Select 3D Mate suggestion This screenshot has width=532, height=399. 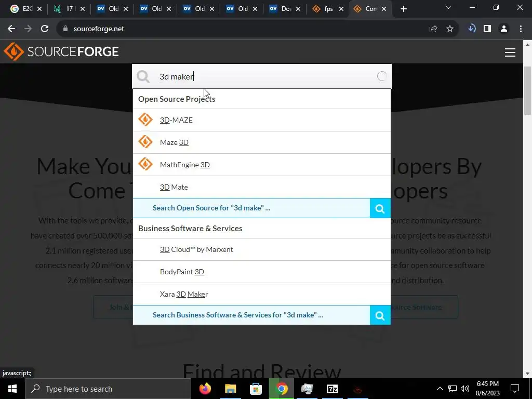262,187
